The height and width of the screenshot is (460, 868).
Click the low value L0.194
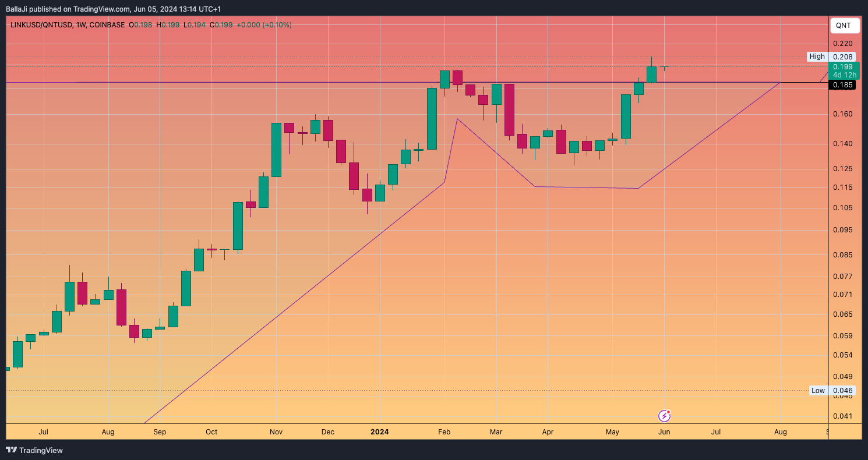coord(194,25)
